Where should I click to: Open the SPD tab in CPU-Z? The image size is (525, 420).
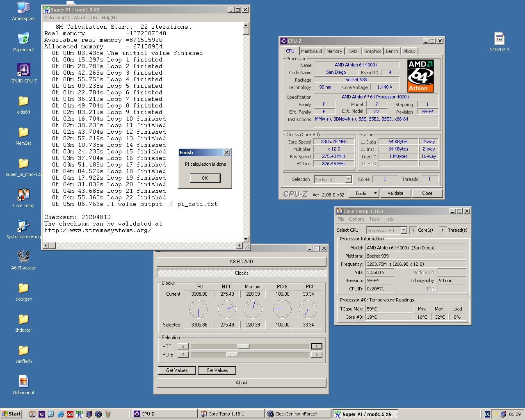(353, 51)
